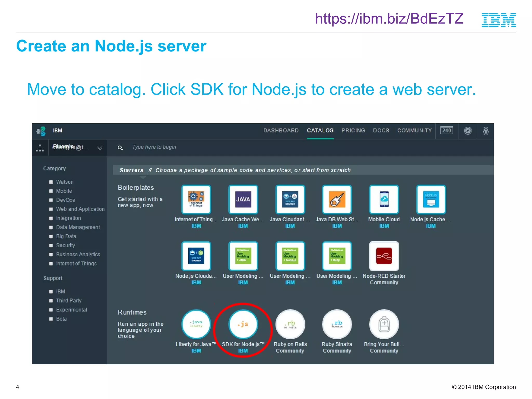This screenshot has width=532, height=399.
Task: Click the Category sidebar heading
Action: [54, 169]
